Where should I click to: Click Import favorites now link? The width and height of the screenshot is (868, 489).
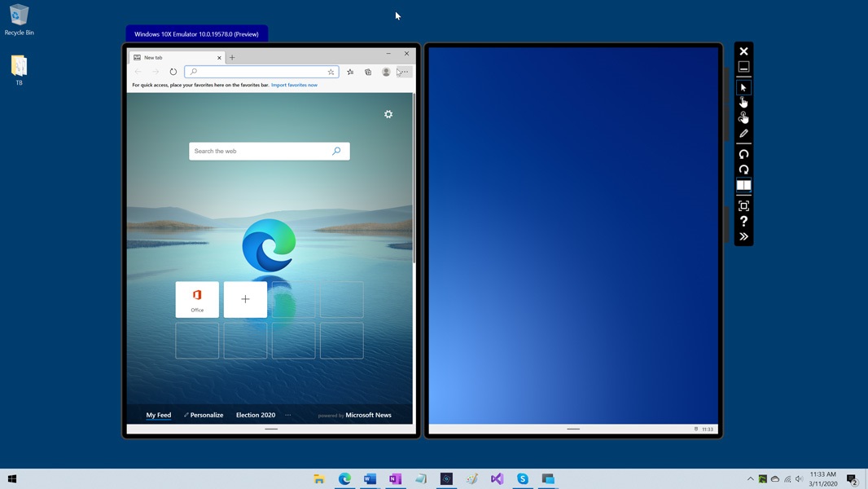294,86
